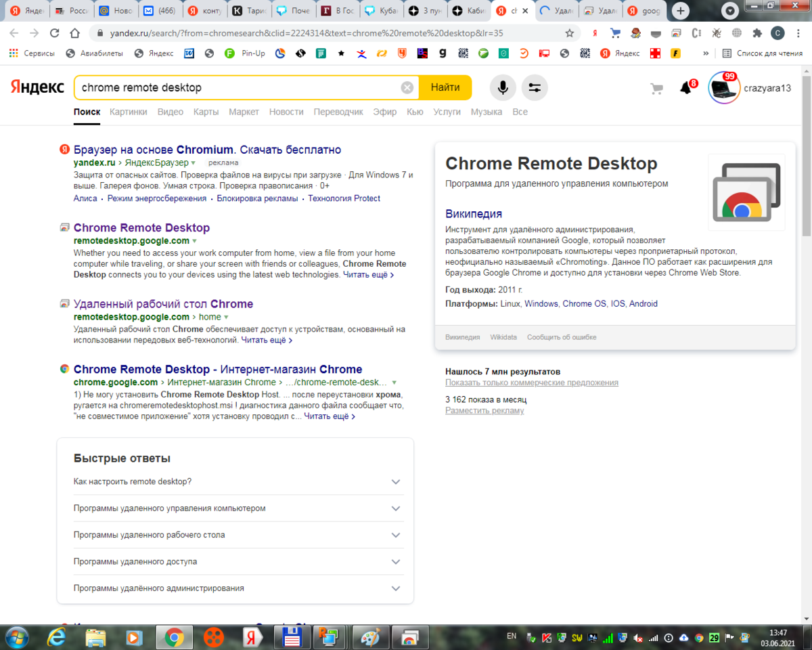
Task: Open the Музыка search tab
Action: pos(487,112)
